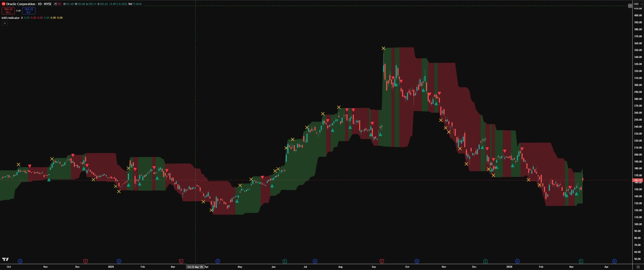The width and height of the screenshot is (644, 270).
Task: Click the green earnings E badge below June
Action: tap(285, 261)
